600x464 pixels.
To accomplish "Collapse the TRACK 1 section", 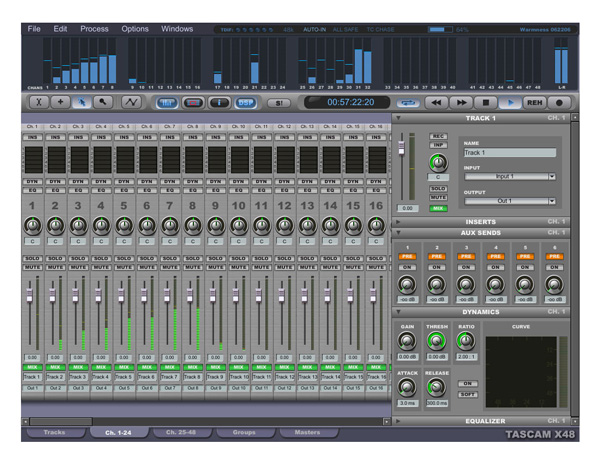I will (x=398, y=118).
